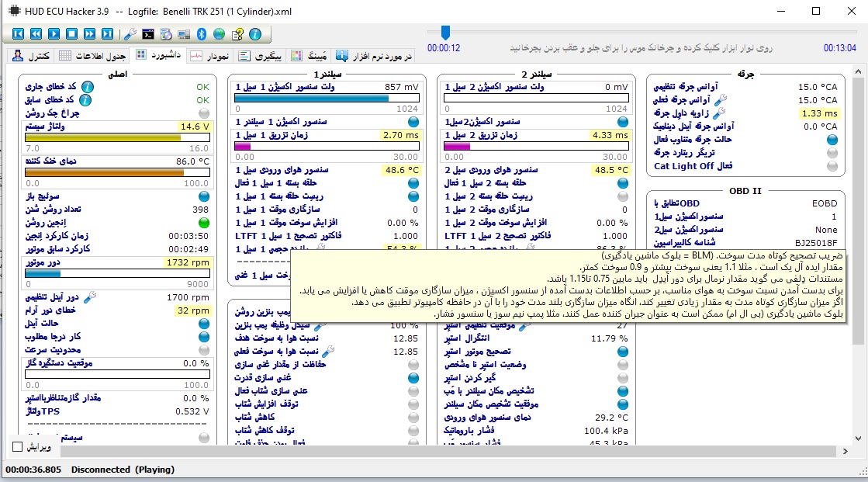Image resolution: width=868 pixels, height=482 pixels.
Task: Open the مَپینگ tab
Action: pos(310,56)
